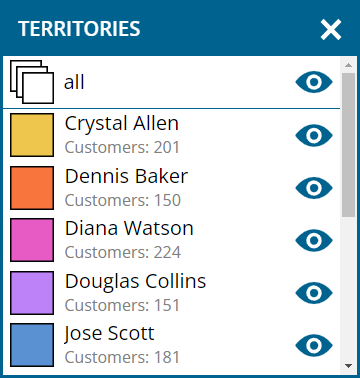The width and height of the screenshot is (360, 378).
Task: Click Jose Scott's blue color swatch
Action: [x=32, y=345]
